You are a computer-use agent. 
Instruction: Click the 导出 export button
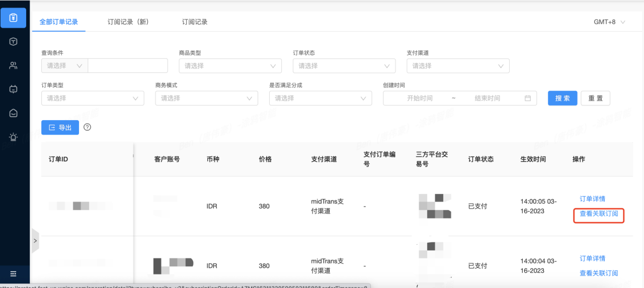coord(60,127)
